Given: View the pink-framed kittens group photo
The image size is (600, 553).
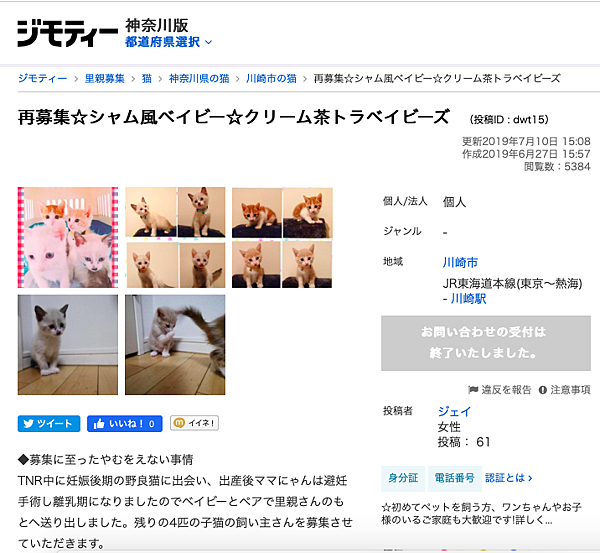Looking at the screenshot, I should (x=68, y=237).
